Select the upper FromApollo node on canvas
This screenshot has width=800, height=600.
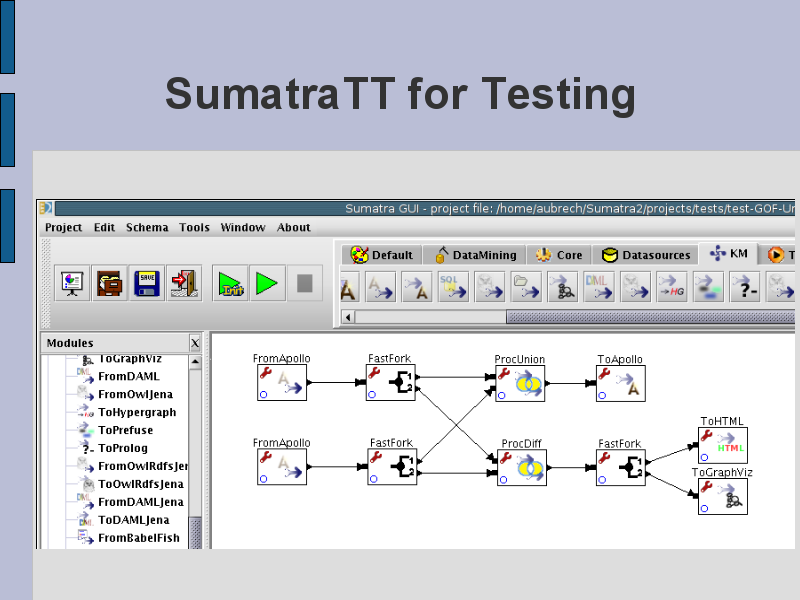(x=282, y=382)
